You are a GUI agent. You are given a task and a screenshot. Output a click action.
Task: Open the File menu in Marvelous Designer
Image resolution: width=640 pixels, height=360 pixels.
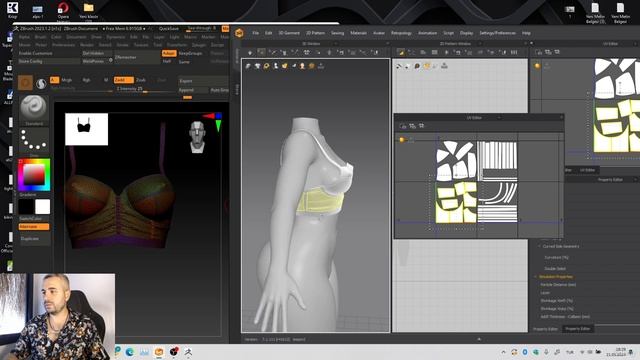[x=256, y=33]
